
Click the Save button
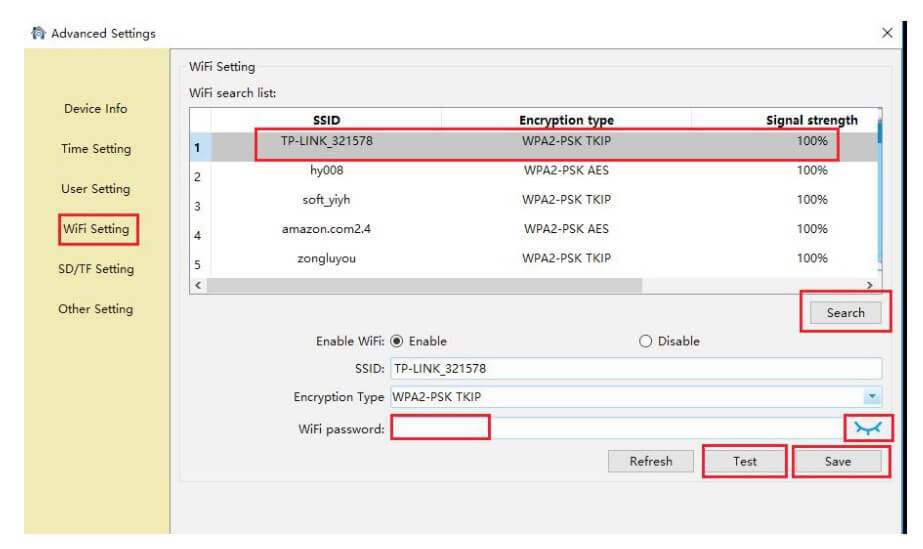click(x=838, y=461)
